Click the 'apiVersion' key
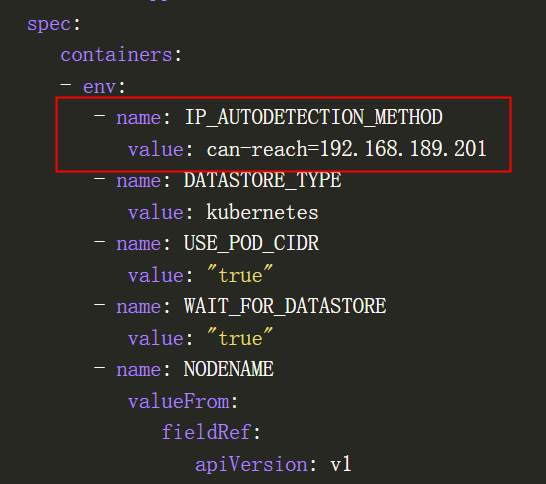 [251, 465]
